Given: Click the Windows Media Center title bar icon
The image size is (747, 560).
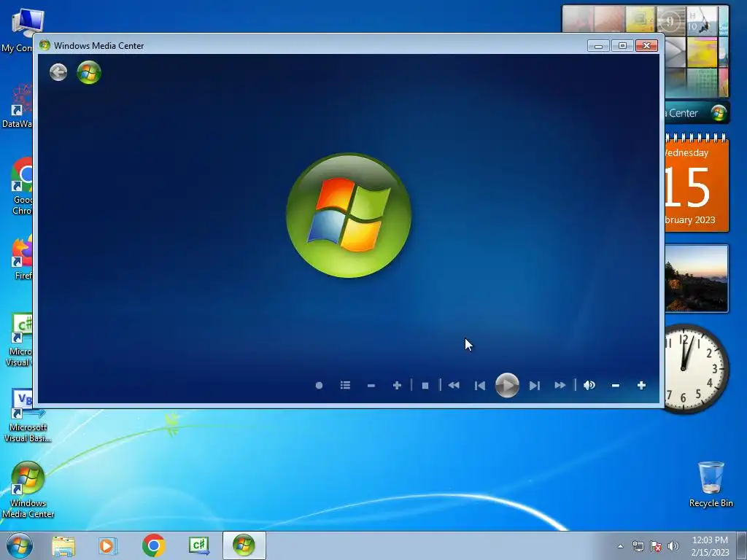Looking at the screenshot, I should [44, 45].
